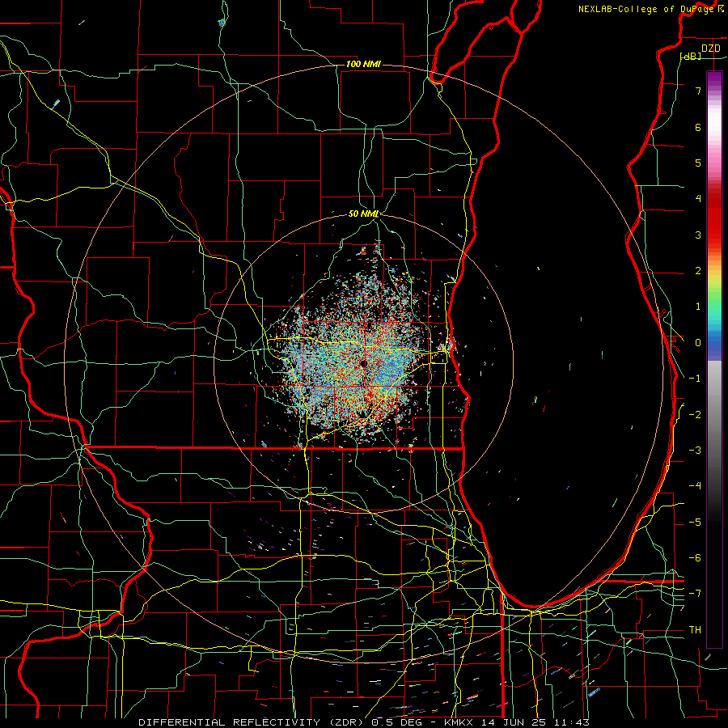Click the 6 value on color scale
Screen dimensions: 728x728
[698, 127]
